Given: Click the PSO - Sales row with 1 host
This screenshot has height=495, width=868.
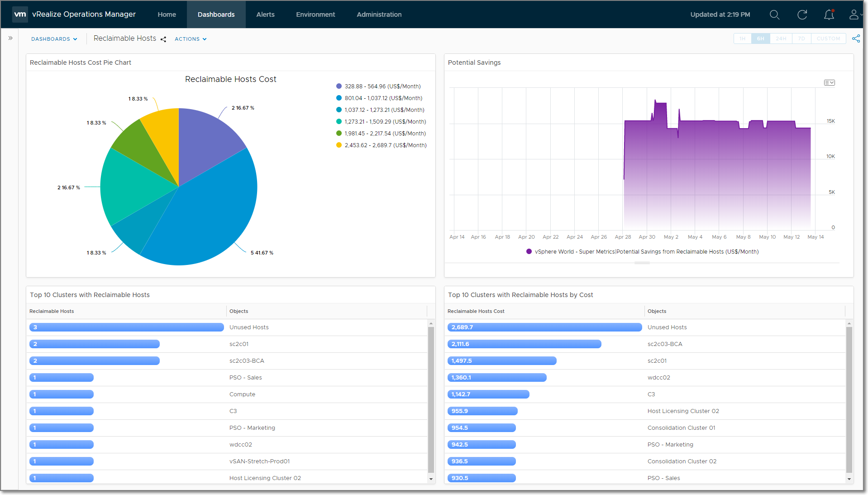Looking at the screenshot, I should click(x=227, y=377).
